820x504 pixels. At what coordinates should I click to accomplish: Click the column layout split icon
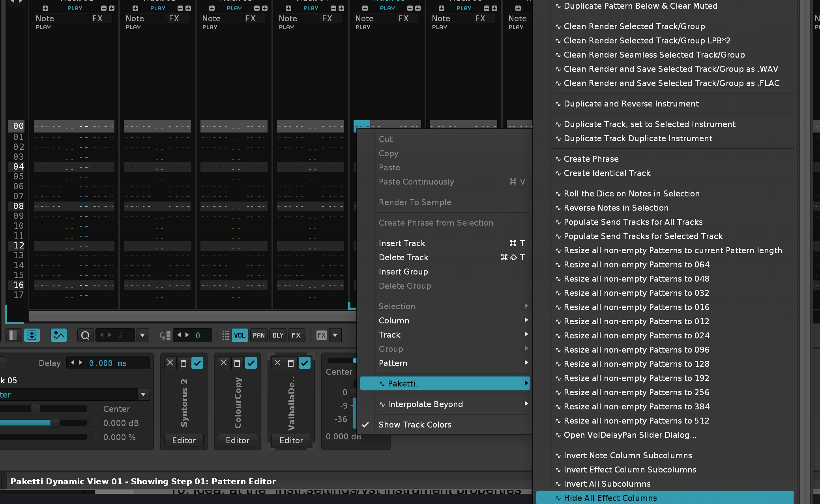13,335
